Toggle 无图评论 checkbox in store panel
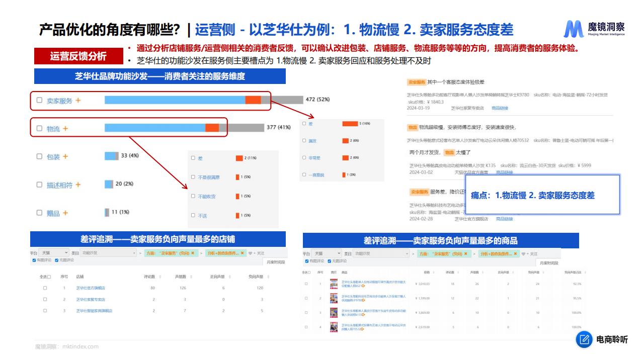644x362 pixels. [x=56, y=260]
